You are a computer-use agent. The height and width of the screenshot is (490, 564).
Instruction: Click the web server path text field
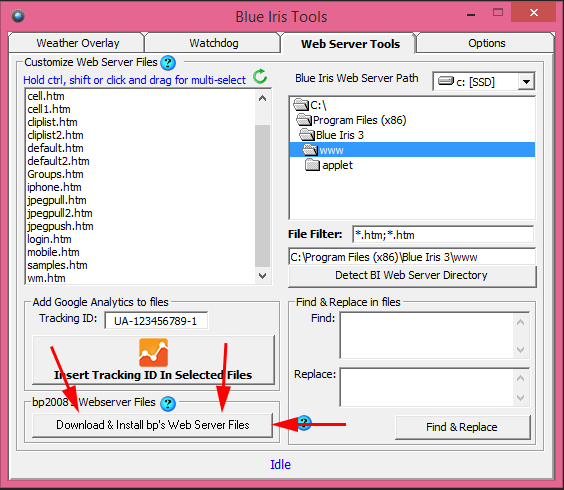[x=412, y=257]
